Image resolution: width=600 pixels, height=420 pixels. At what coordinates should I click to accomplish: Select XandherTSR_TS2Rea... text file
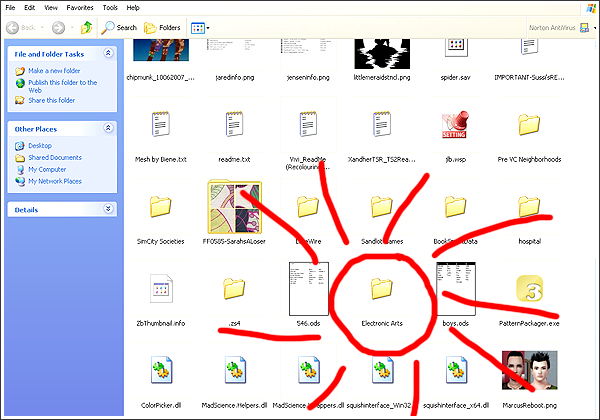tap(382, 124)
